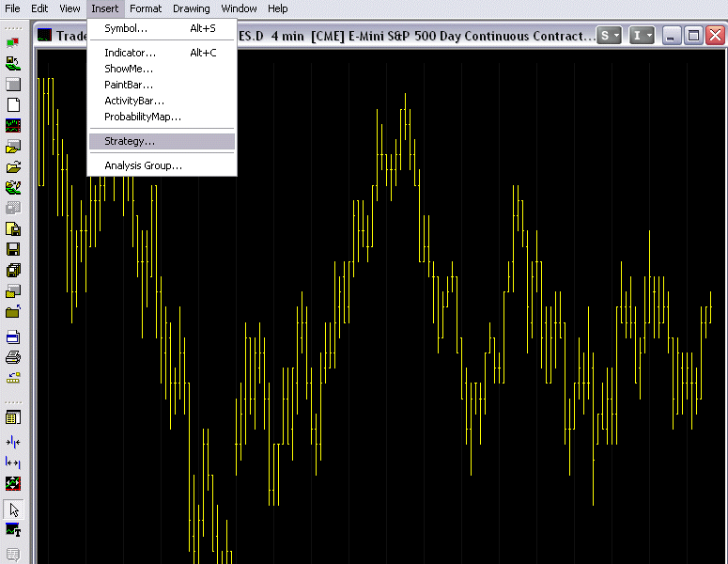728x564 pixels.
Task: Click the compress bar spacing icon
Action: point(13,441)
